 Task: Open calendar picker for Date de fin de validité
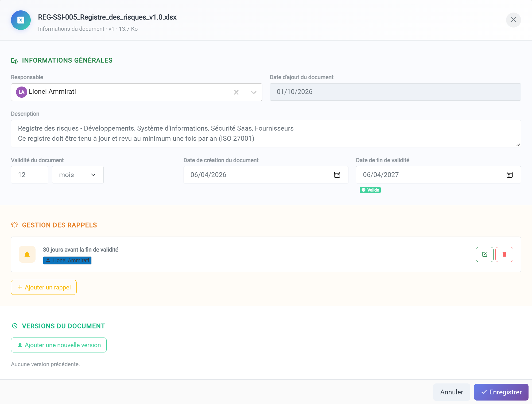(x=510, y=175)
